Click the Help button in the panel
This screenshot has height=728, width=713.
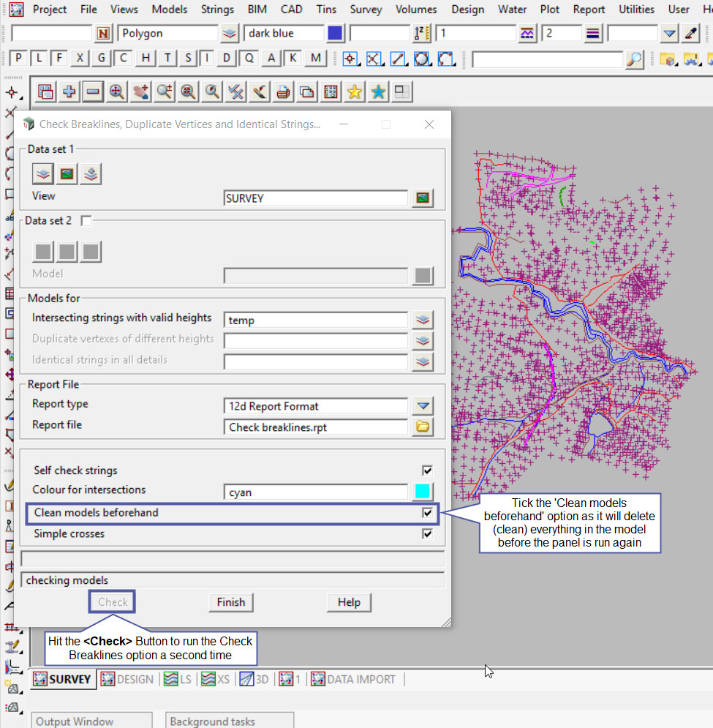(349, 602)
